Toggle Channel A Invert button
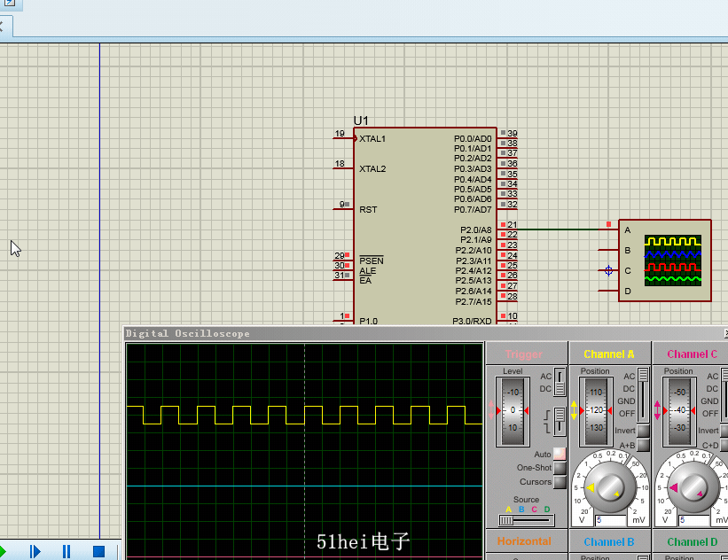Screen dimensions: 728x560 tap(643, 431)
